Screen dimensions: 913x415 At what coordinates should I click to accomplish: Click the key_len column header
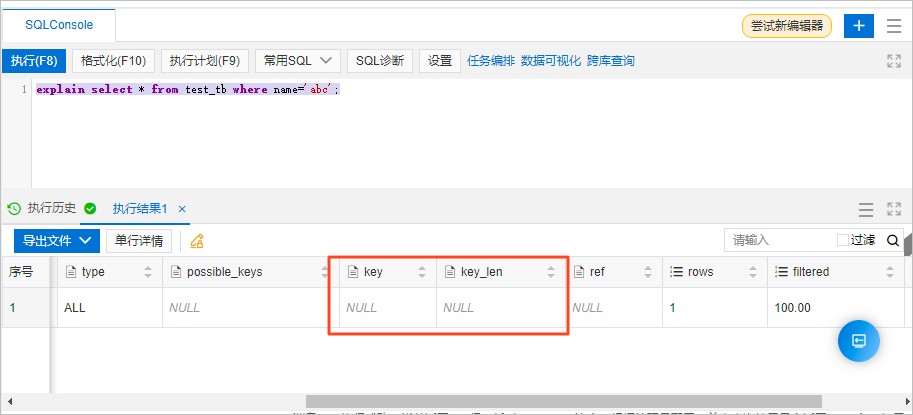501,272
